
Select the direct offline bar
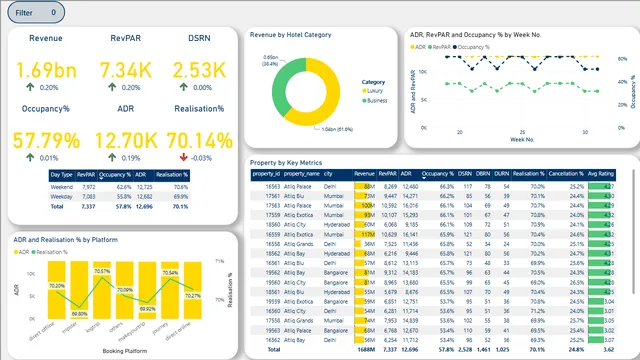56,290
